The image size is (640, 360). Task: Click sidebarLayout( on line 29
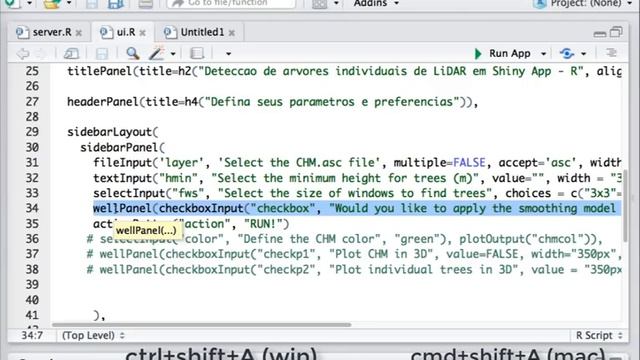[x=113, y=132]
